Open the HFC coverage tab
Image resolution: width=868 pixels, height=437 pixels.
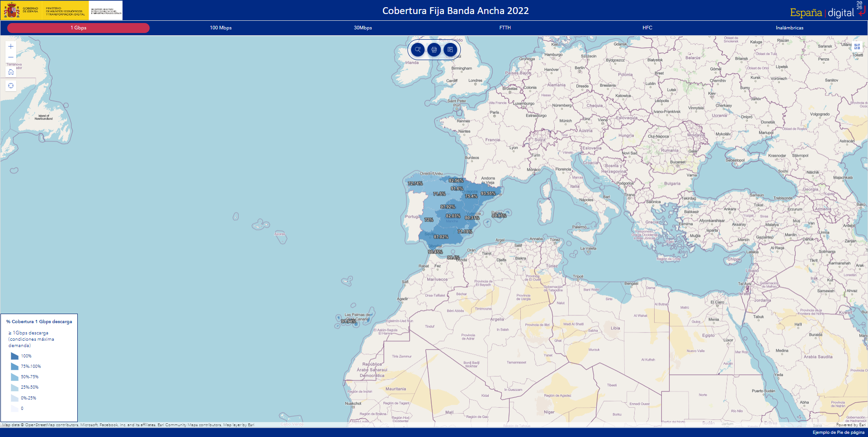tap(647, 28)
